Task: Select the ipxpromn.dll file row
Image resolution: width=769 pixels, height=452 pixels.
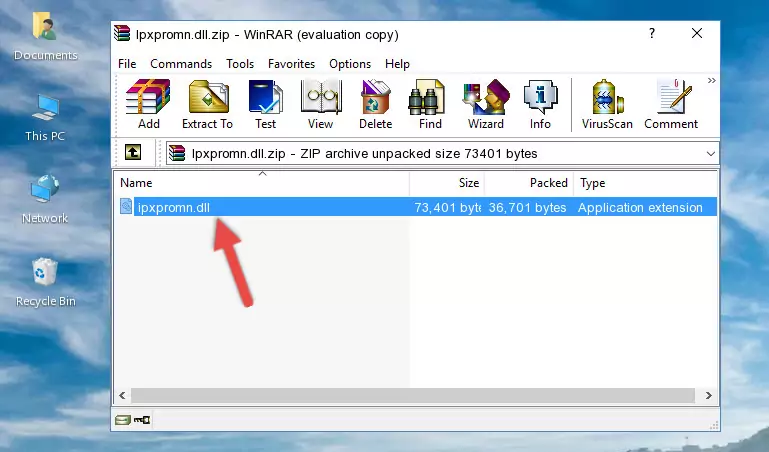Action: [416, 207]
